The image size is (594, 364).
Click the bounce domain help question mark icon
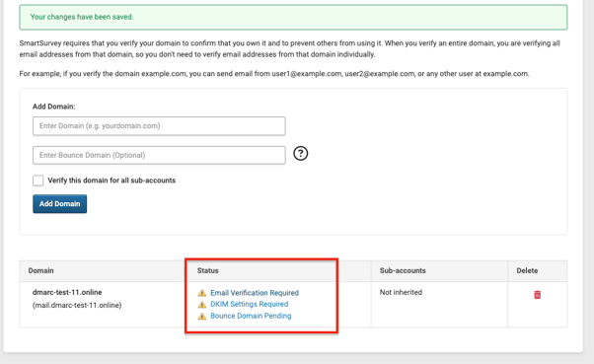coord(300,154)
